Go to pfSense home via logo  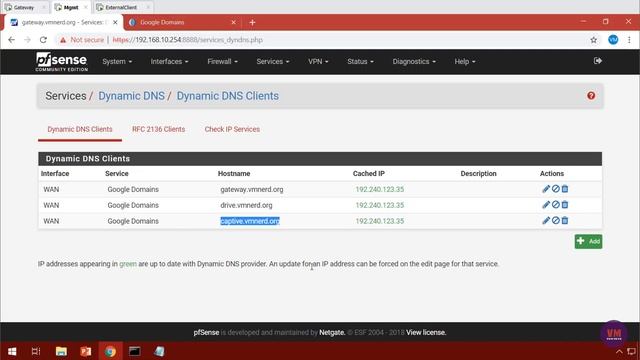(61, 62)
